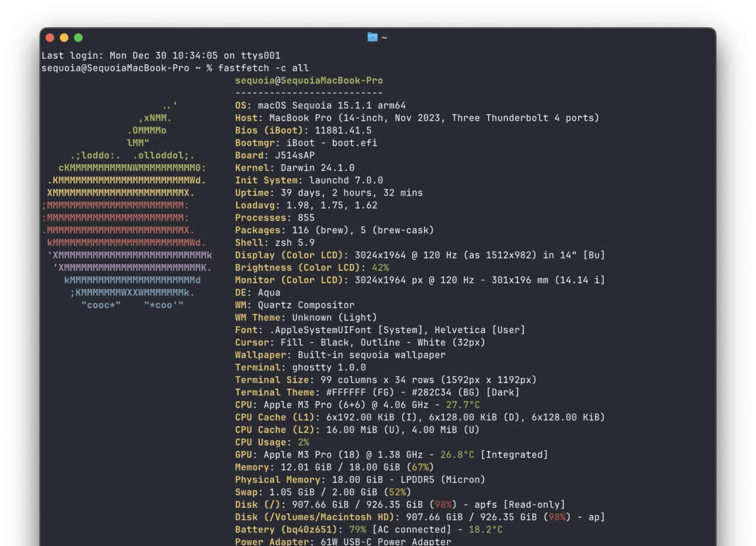This screenshot has width=756, height=546.
Task: Click the 'fastfetch -c all' command text
Action: [263, 68]
